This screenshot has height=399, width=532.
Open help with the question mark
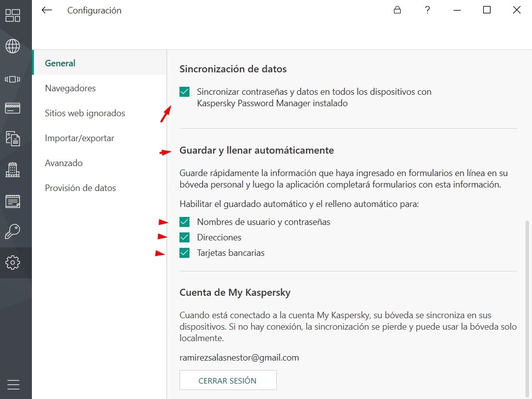pyautogui.click(x=427, y=10)
